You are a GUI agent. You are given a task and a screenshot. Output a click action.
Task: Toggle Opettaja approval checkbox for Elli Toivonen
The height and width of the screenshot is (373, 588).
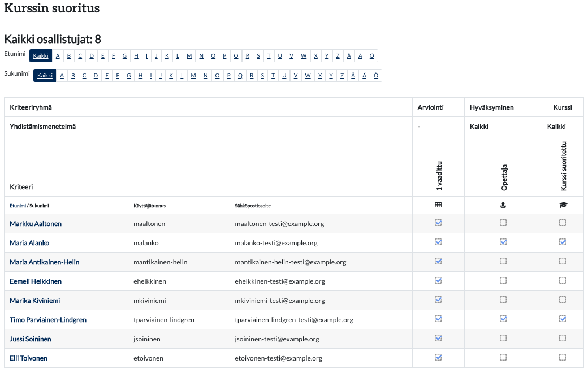(503, 357)
